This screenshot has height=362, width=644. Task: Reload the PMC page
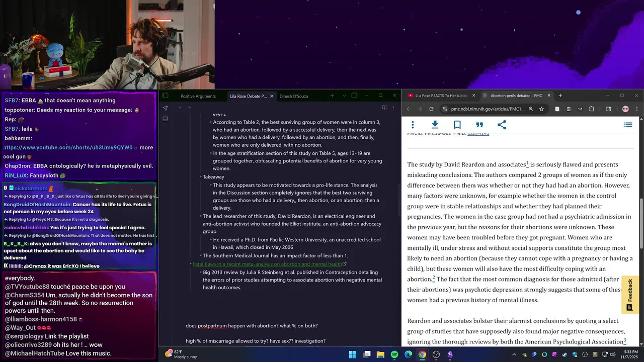tap(431, 109)
